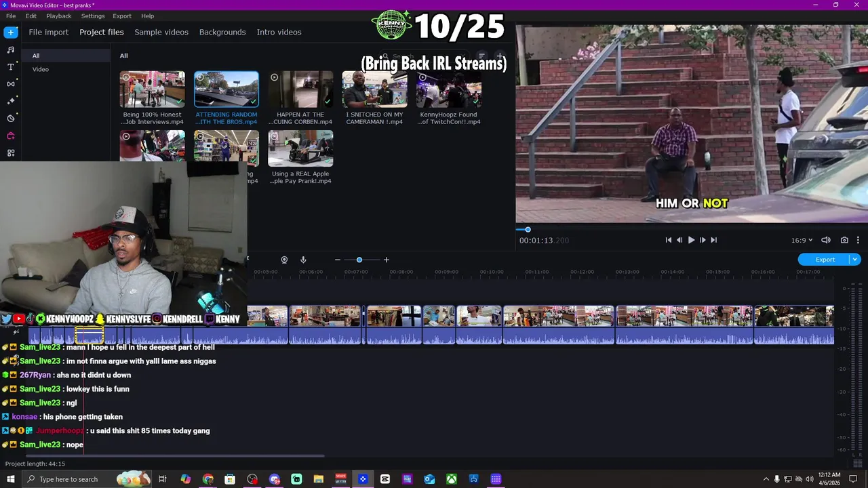This screenshot has width=868, height=488.
Task: Open the More tools grid-plus icon
Action: coord(10,153)
